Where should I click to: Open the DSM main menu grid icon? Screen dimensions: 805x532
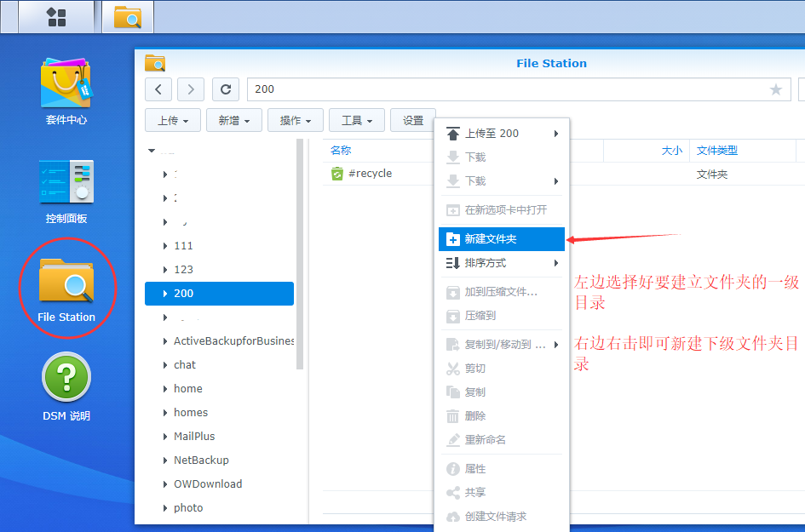click(56, 17)
